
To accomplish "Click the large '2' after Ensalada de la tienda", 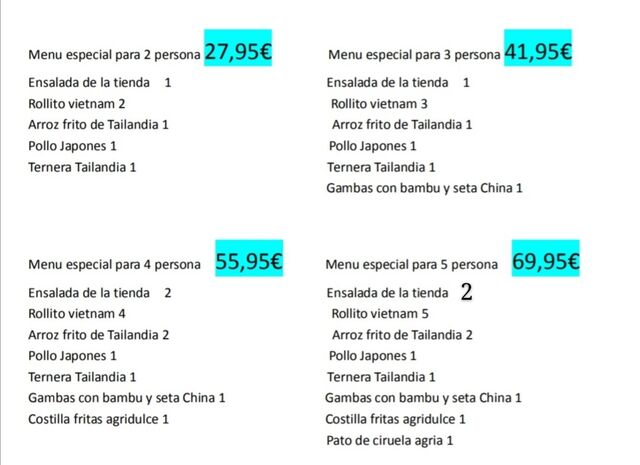I will click(466, 293).
